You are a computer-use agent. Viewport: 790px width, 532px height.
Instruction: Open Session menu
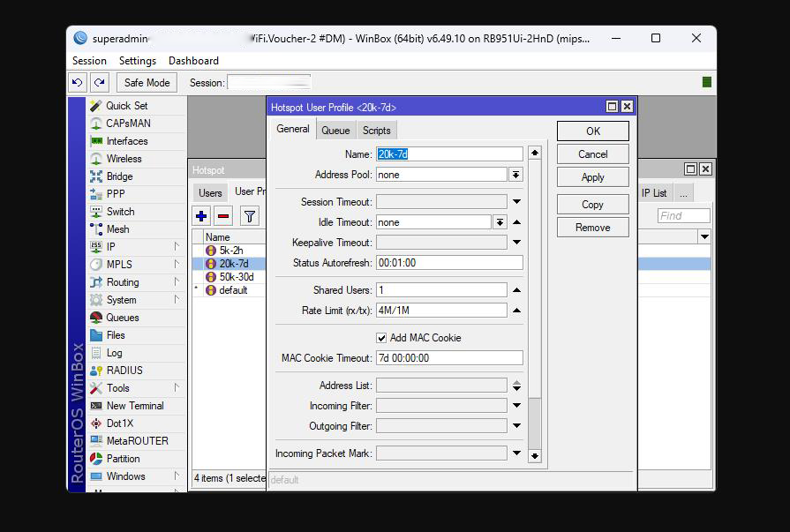click(89, 61)
